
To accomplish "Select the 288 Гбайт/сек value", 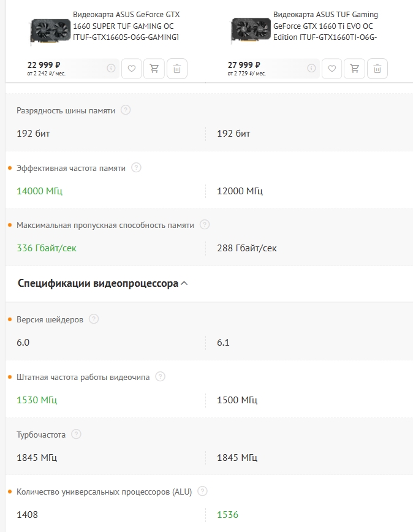I will tap(247, 248).
